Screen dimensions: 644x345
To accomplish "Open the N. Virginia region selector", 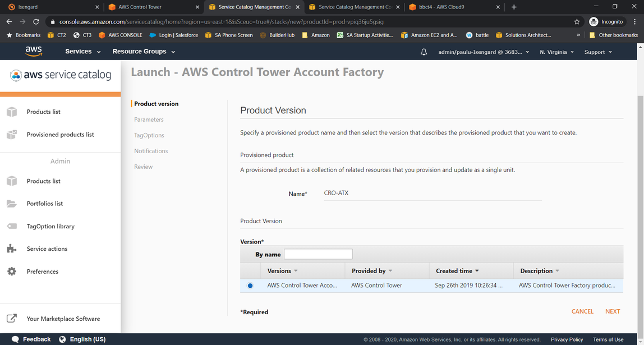I will 556,52.
